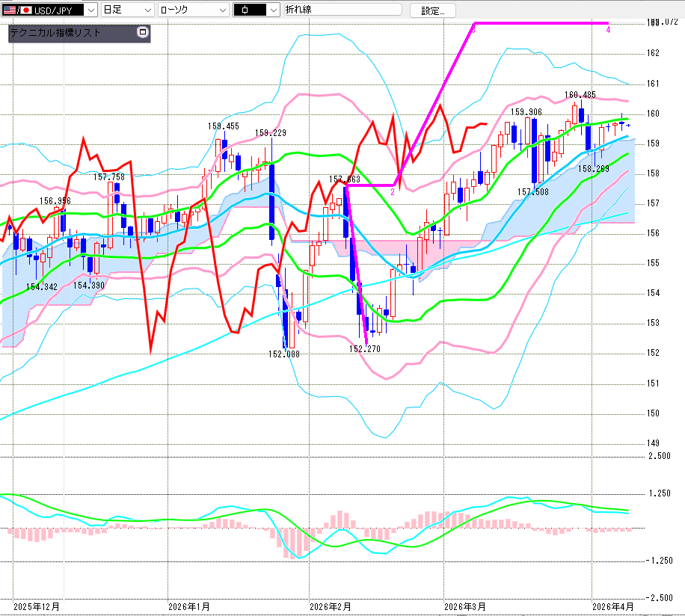
Task: Click the US flag icon
Action: [x=9, y=10]
